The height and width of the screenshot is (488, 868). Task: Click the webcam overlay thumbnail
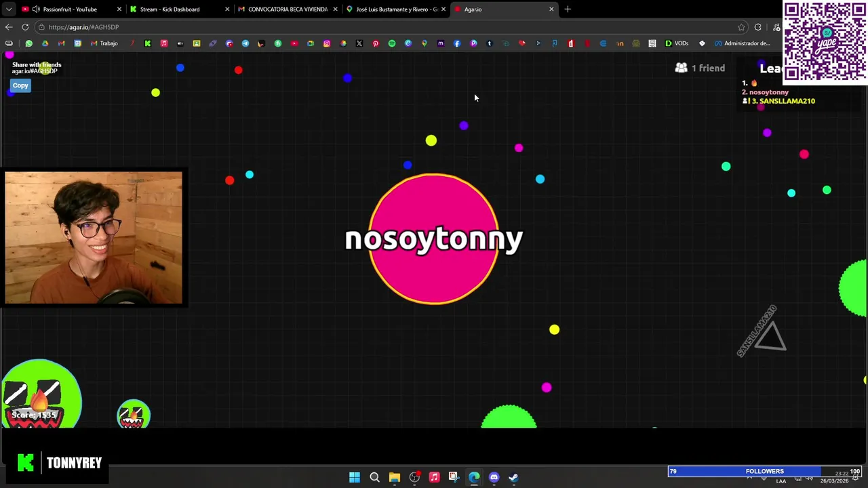[x=94, y=237]
